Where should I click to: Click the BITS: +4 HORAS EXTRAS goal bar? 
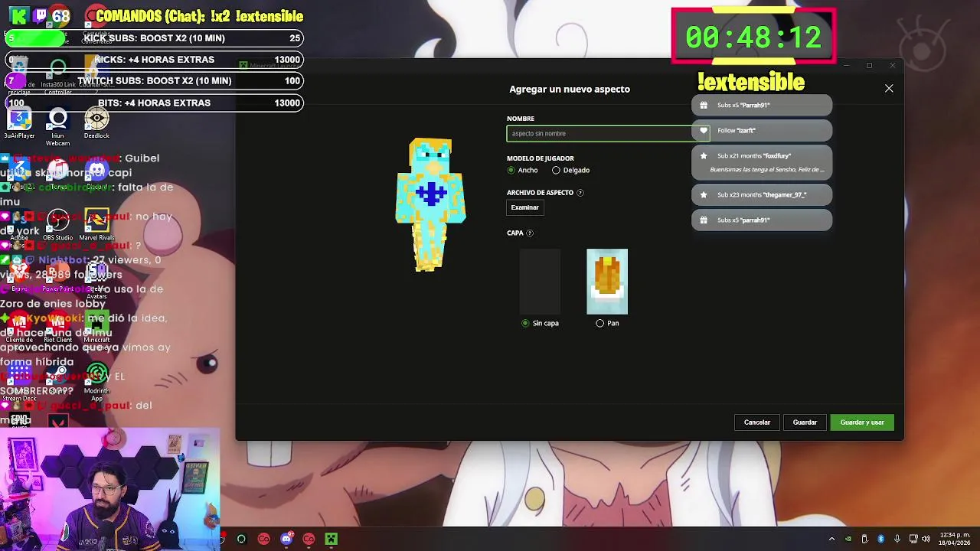click(x=153, y=103)
